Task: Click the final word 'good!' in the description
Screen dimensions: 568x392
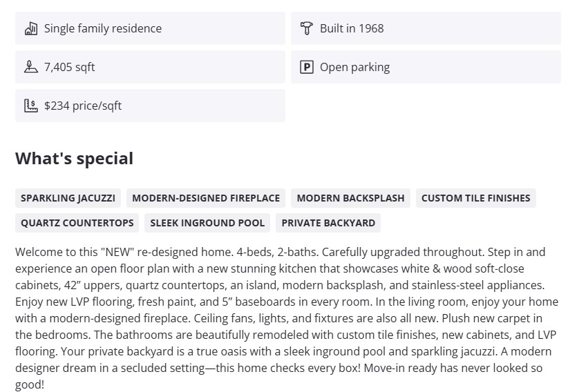Action: (30, 384)
